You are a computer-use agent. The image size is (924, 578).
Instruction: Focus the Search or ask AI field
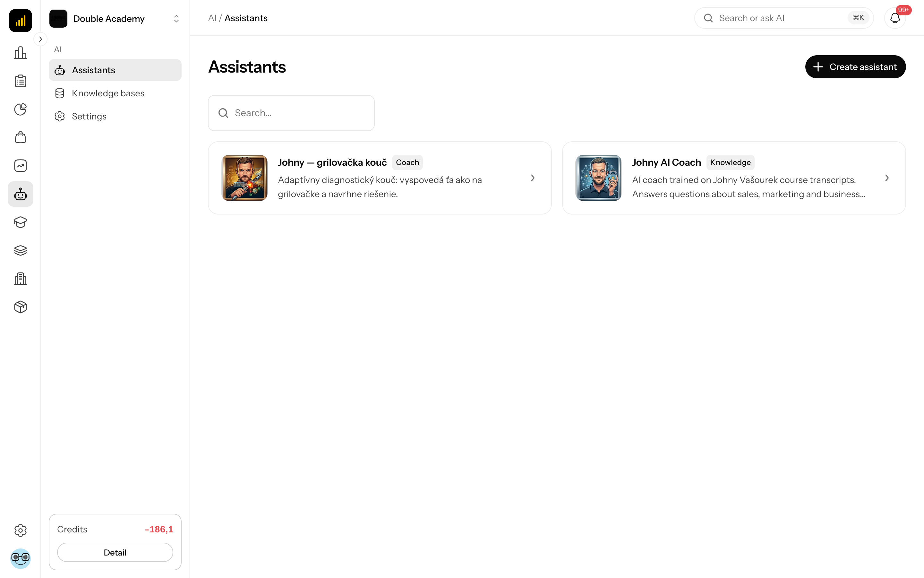pyautogui.click(x=783, y=18)
